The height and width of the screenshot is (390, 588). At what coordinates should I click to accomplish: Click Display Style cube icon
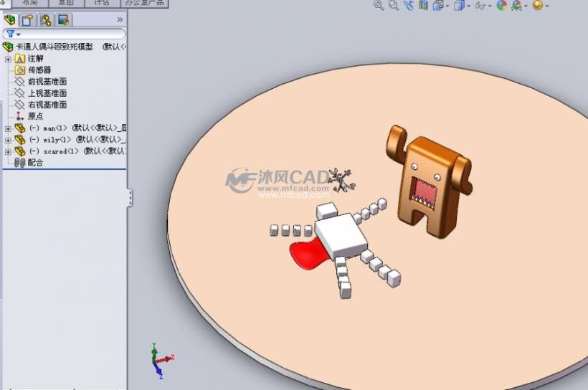click(x=459, y=5)
